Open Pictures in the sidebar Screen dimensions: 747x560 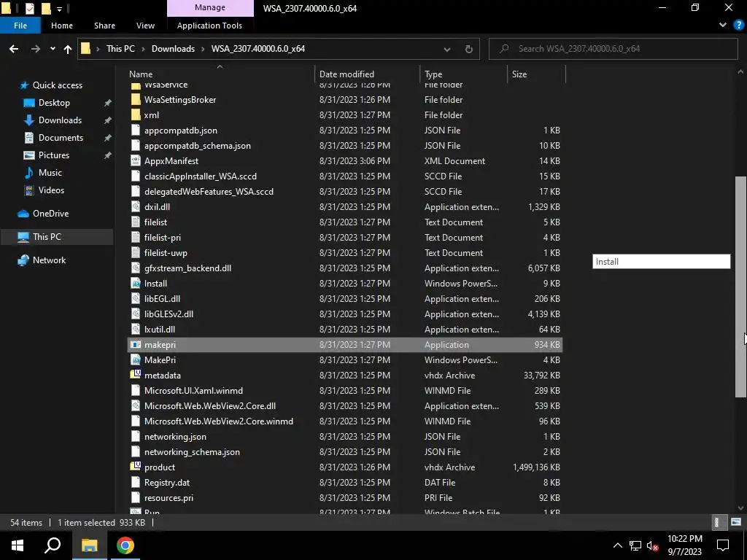pyautogui.click(x=54, y=155)
